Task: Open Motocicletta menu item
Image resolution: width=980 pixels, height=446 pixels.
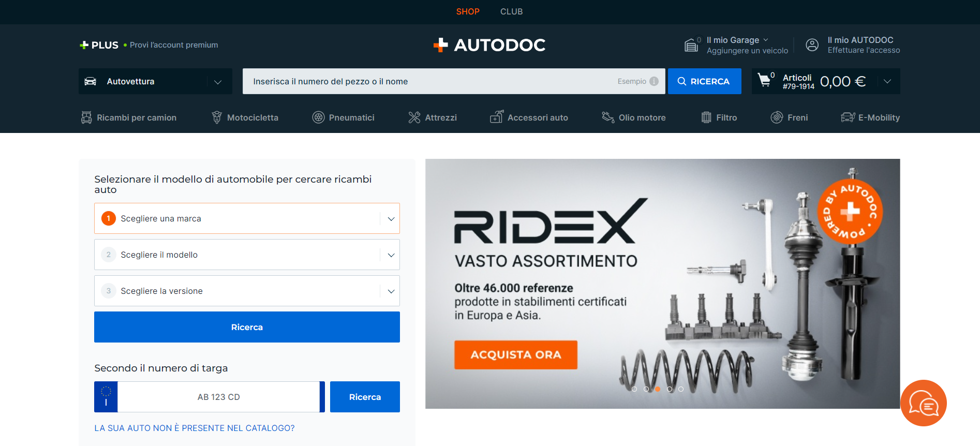Action: pyautogui.click(x=245, y=117)
